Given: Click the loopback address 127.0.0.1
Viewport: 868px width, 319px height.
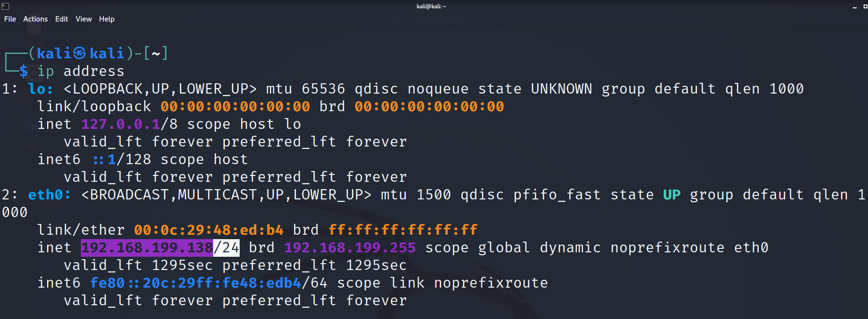Looking at the screenshot, I should coord(121,124).
